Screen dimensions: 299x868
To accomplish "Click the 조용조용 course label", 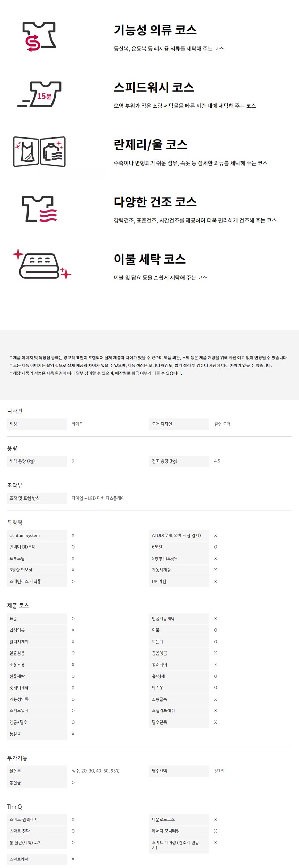I will tap(37, 665).
